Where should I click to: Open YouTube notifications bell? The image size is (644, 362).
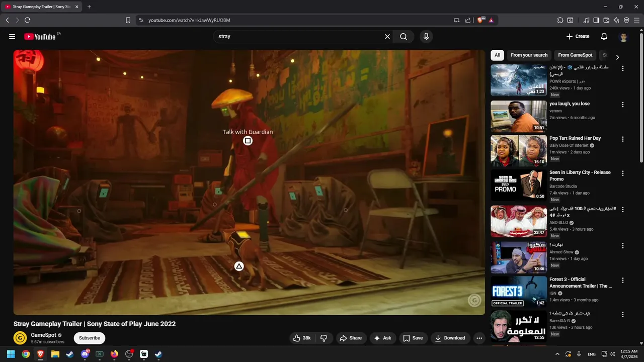(604, 37)
